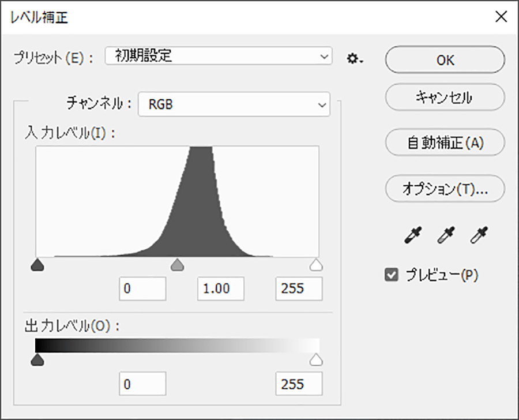
Task: Toggle the プレビュー checkbox
Action: (392, 275)
